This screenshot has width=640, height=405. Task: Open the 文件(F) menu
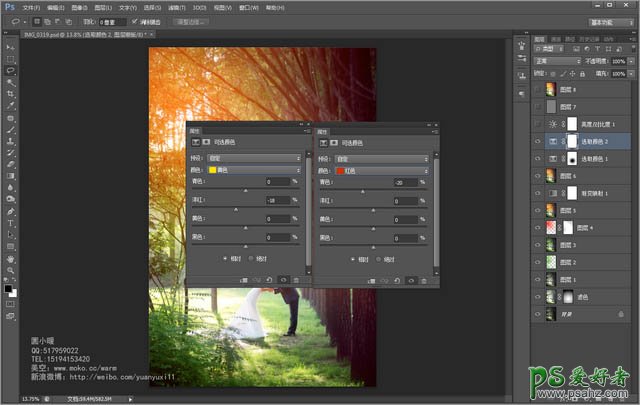point(30,6)
